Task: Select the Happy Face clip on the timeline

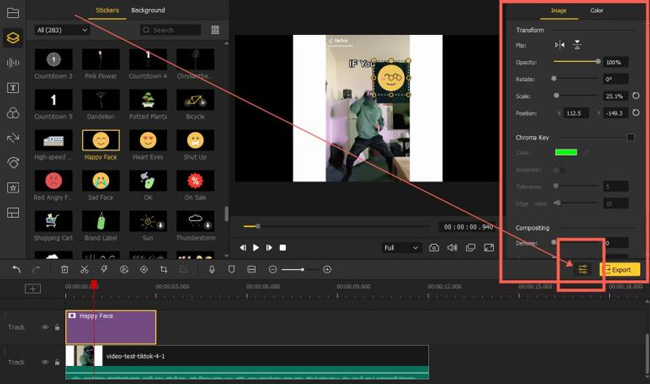Action: 111,327
